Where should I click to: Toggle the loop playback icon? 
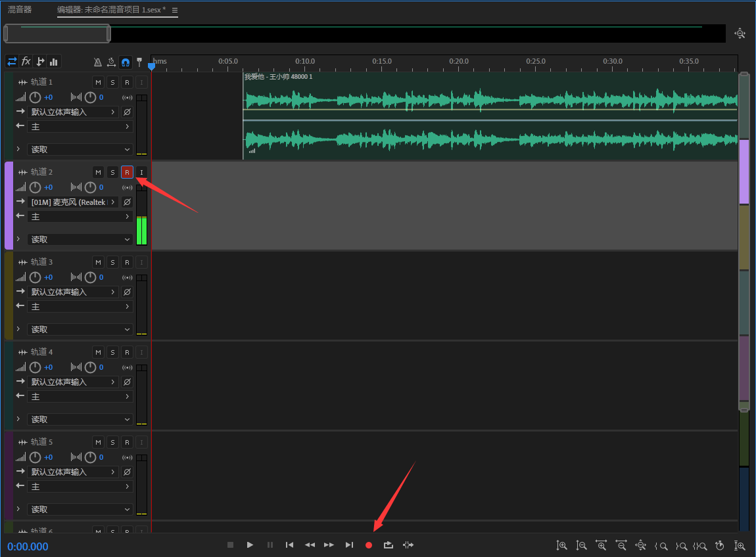389,545
